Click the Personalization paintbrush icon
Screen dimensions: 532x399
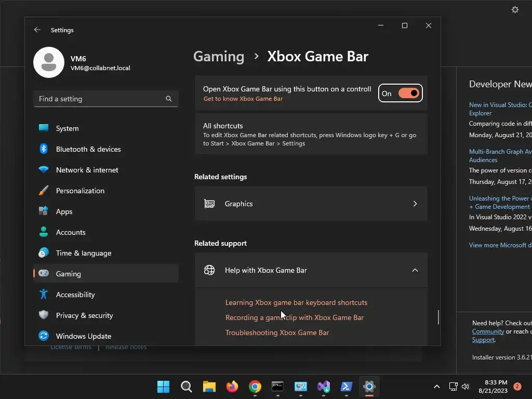(44, 190)
